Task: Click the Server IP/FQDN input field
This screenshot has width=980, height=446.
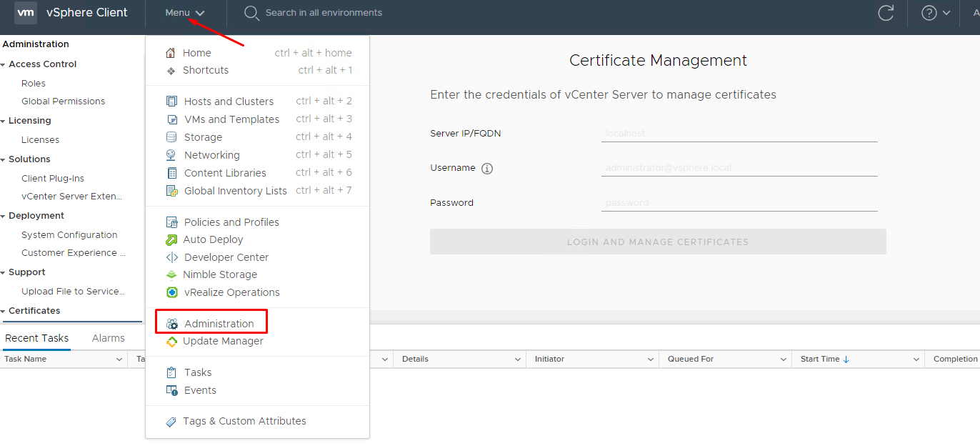Action: [x=739, y=134]
